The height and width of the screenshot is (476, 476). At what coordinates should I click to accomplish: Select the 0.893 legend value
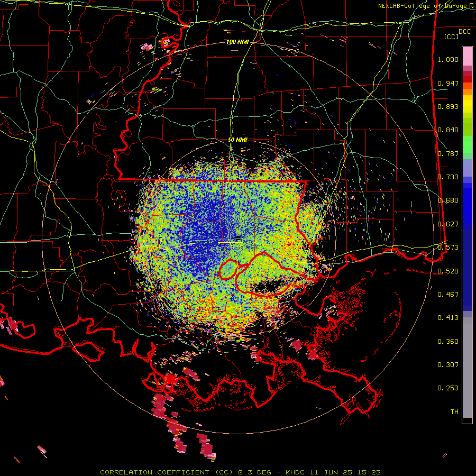point(448,106)
